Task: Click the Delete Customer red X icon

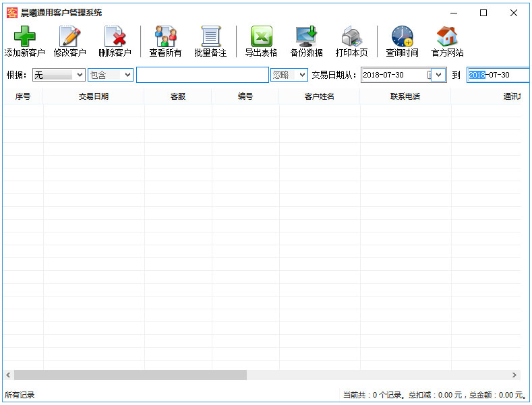Action: 115,41
